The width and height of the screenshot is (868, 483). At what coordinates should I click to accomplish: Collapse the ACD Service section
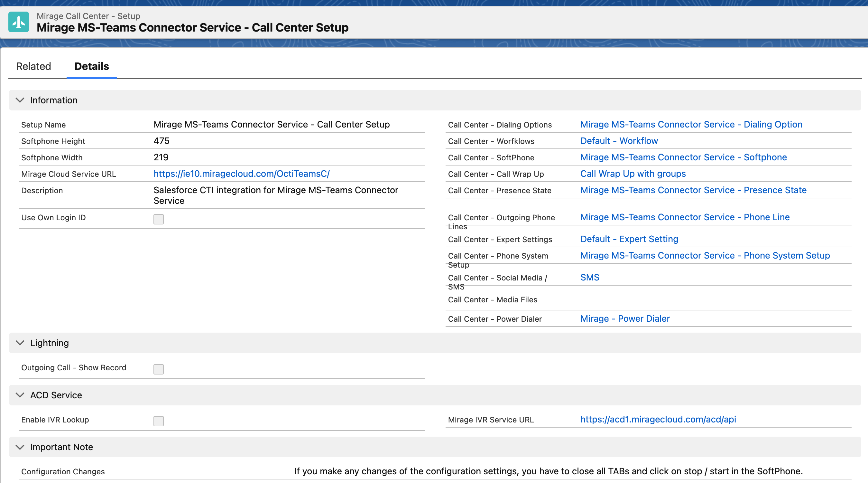(x=20, y=395)
